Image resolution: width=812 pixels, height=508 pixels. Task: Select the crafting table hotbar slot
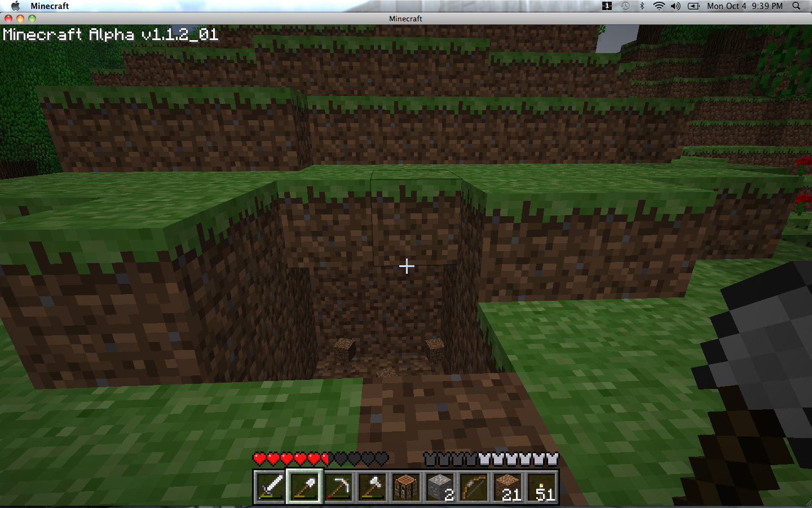pyautogui.click(x=405, y=487)
